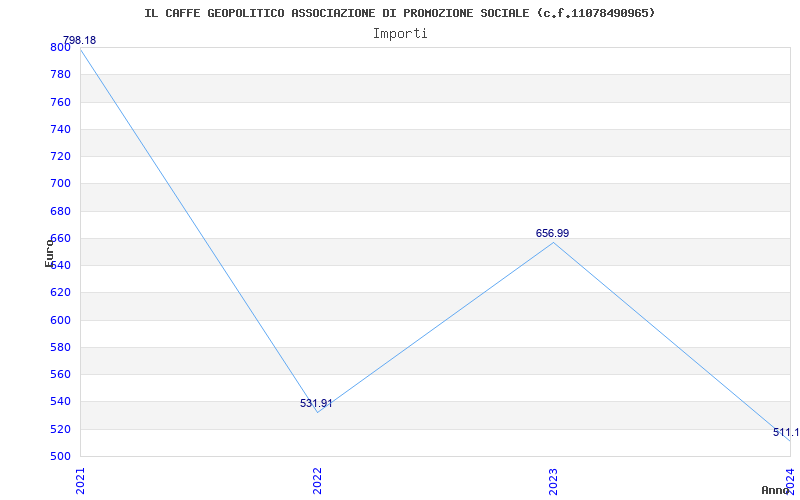
Task: Click the 2024 x-axis tick label
Action: (790, 480)
